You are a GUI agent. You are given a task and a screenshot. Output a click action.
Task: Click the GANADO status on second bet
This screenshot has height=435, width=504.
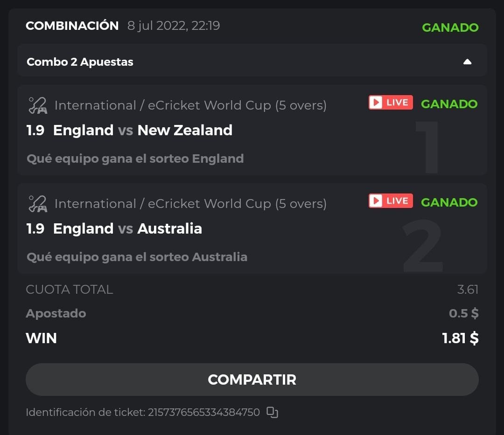click(449, 202)
